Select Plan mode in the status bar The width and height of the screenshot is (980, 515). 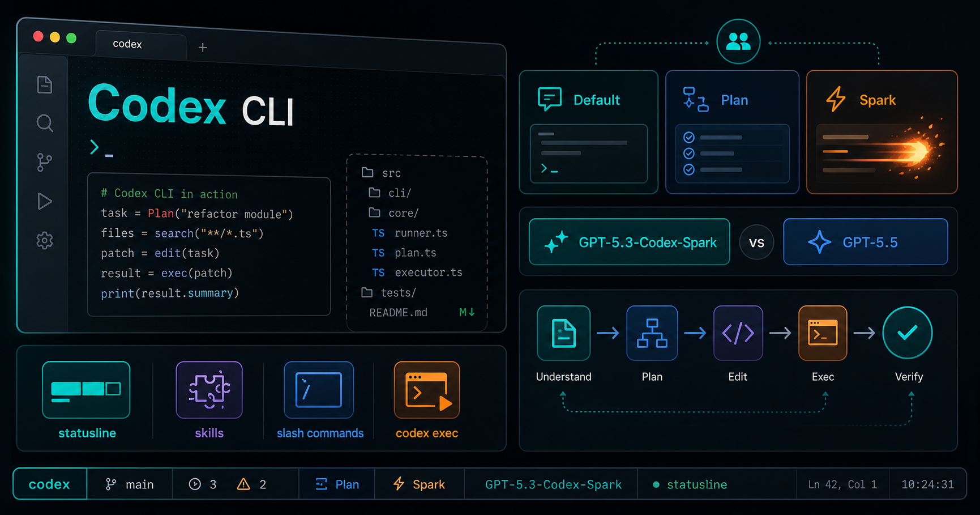(337, 484)
